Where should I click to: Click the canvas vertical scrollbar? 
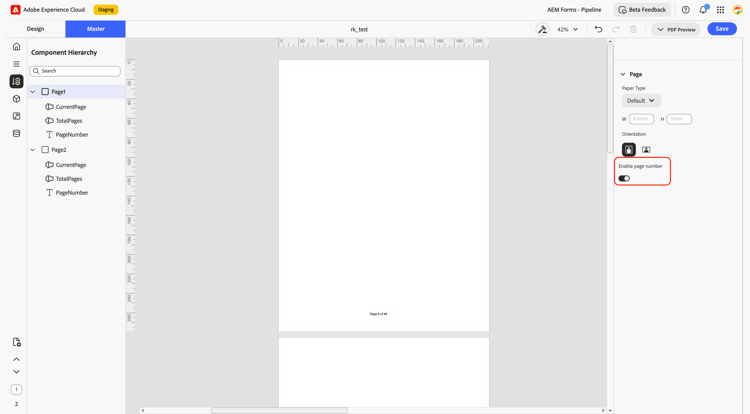coord(610,99)
